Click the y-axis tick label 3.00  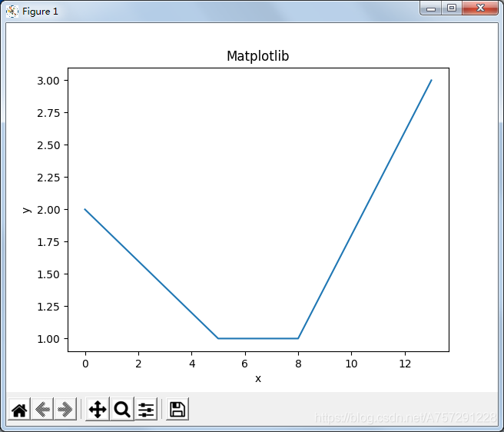[48, 81]
